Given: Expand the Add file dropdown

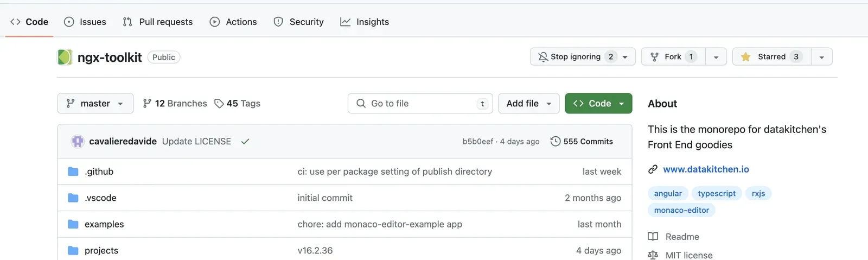Looking at the screenshot, I should 529,103.
